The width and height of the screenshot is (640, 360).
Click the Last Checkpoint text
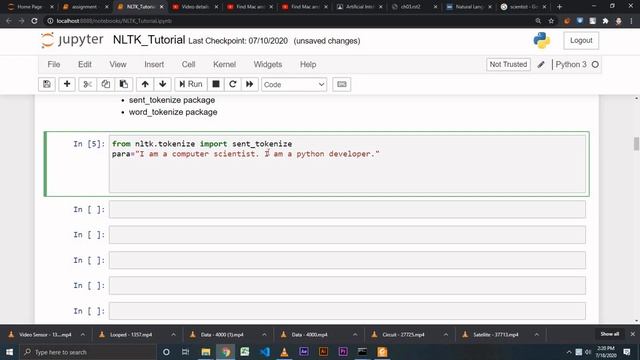pyautogui.click(x=238, y=41)
